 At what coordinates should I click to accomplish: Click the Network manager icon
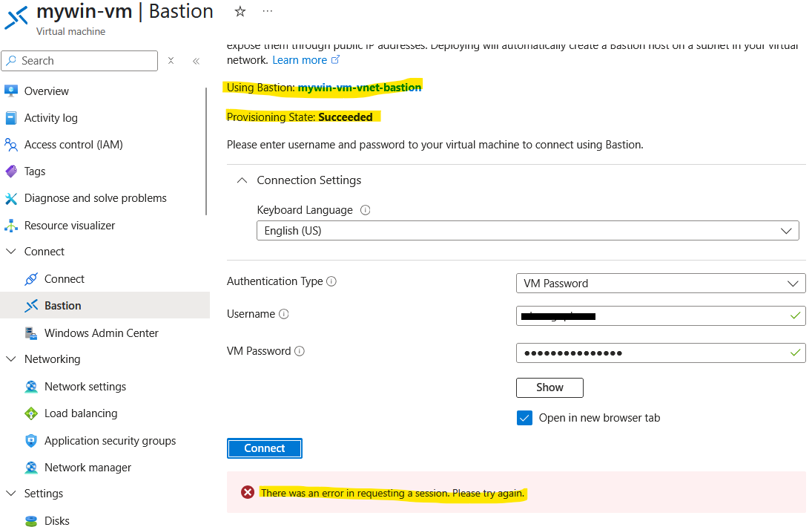point(31,468)
